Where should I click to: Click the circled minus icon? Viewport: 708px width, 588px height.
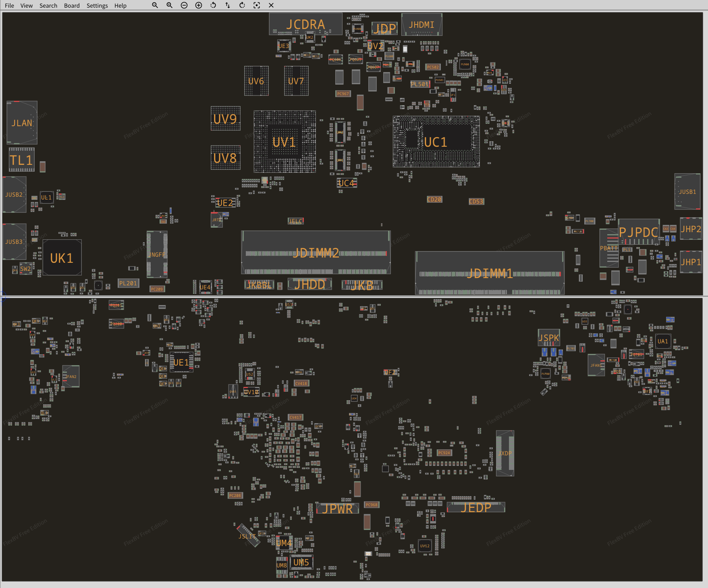(184, 5)
